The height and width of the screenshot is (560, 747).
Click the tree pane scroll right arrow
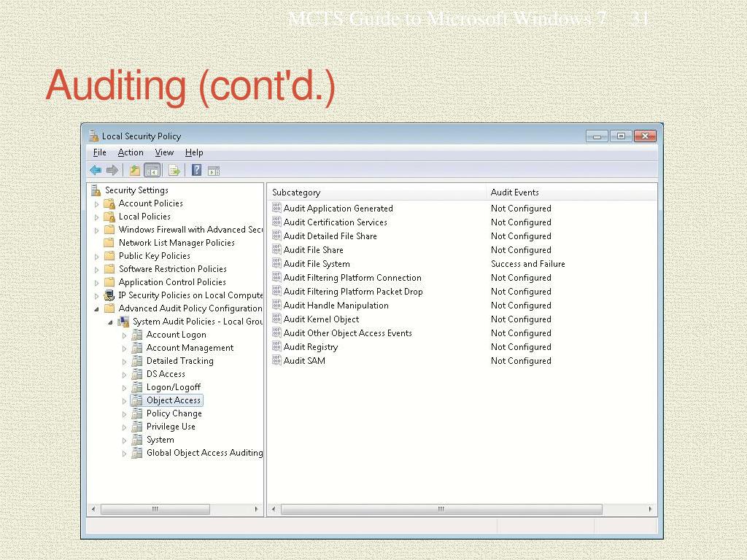(x=256, y=509)
